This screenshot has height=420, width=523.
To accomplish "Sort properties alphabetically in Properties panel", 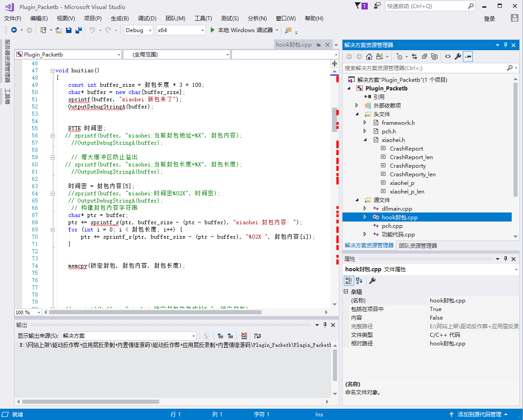I will pos(359,281).
